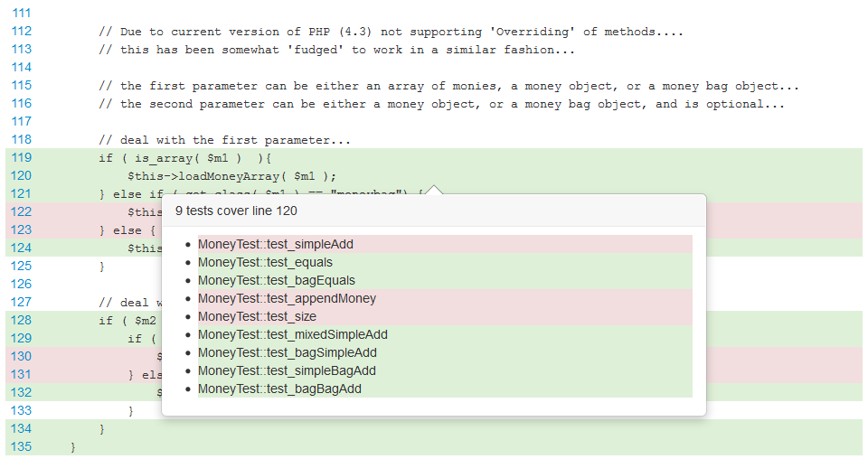
Task: Click line number 120
Action: pos(22,175)
